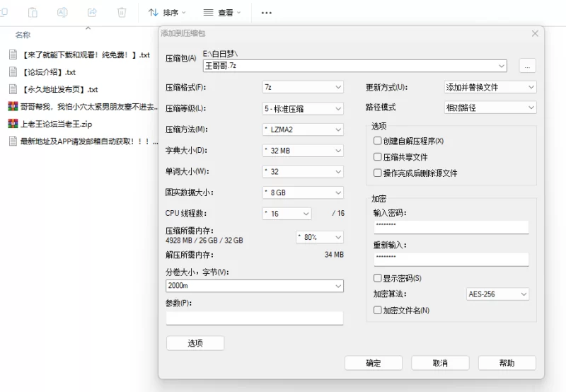Click the Share icon in Explorer toolbar

coord(92,13)
